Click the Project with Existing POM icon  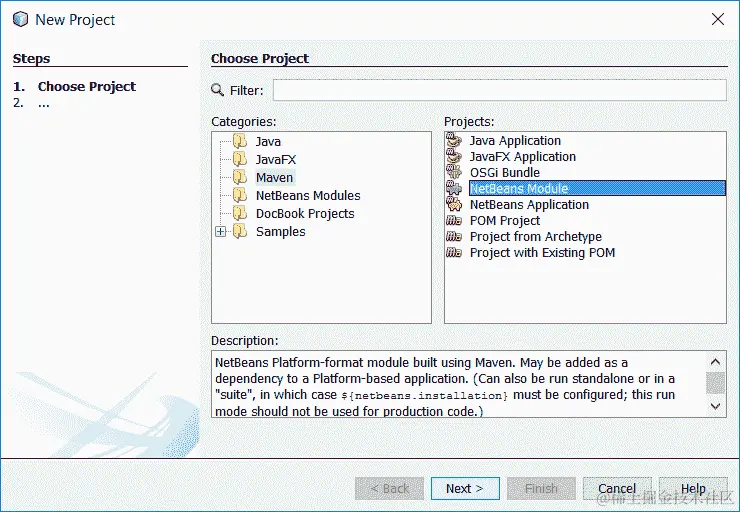[x=454, y=252]
